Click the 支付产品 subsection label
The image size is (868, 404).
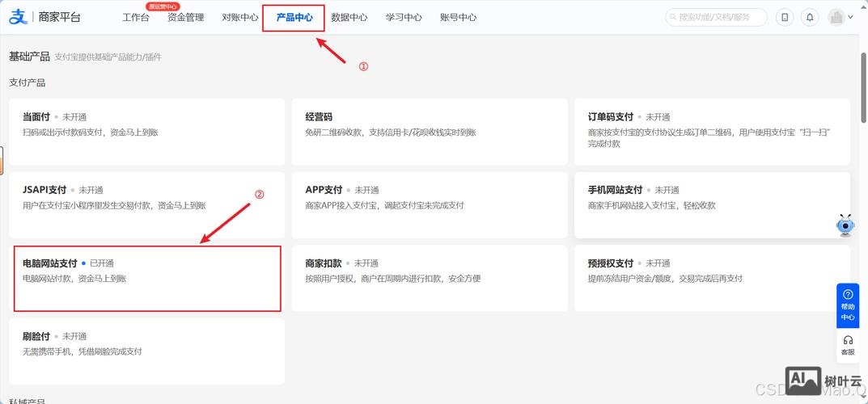[x=28, y=83]
